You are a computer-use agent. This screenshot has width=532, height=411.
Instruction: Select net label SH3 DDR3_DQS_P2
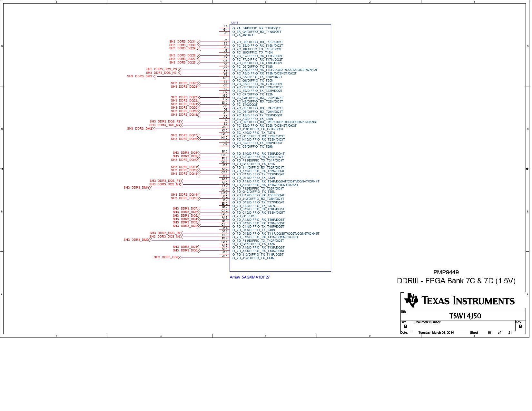[164, 121]
